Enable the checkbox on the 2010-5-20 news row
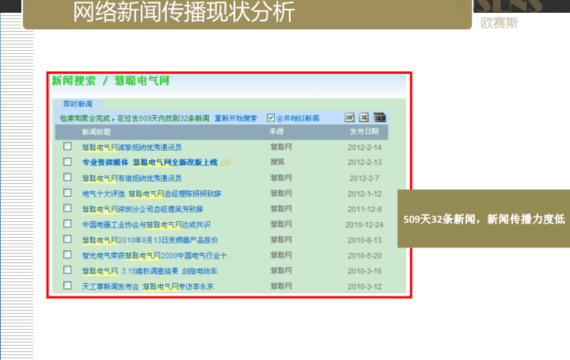 point(67,255)
